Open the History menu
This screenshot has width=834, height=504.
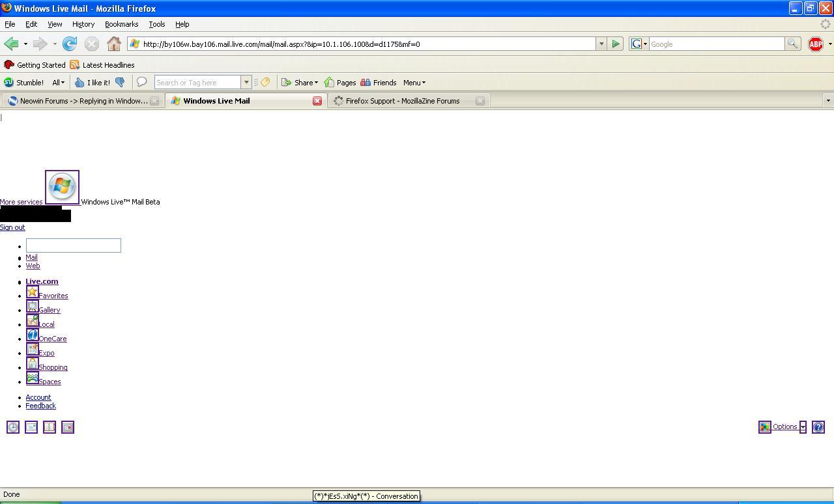(83, 24)
